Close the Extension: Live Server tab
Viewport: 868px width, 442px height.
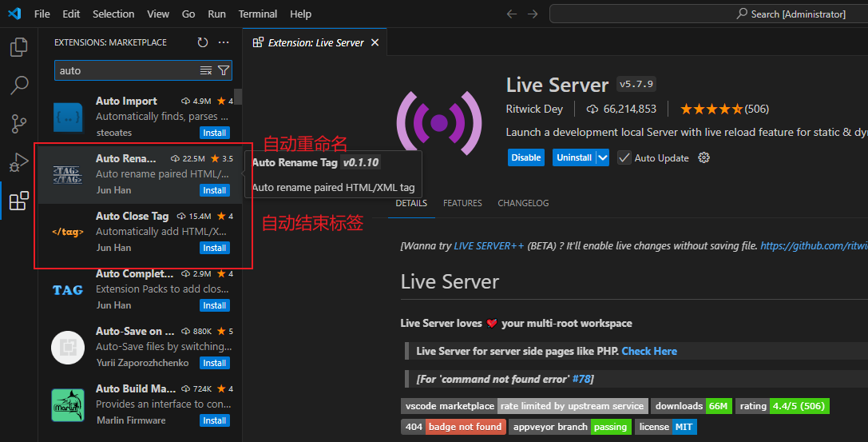(375, 42)
